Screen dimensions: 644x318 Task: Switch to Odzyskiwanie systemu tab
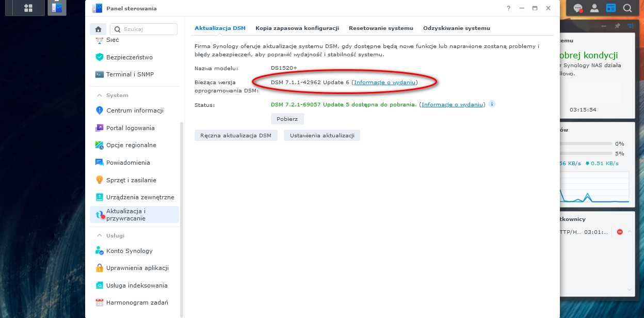click(457, 28)
